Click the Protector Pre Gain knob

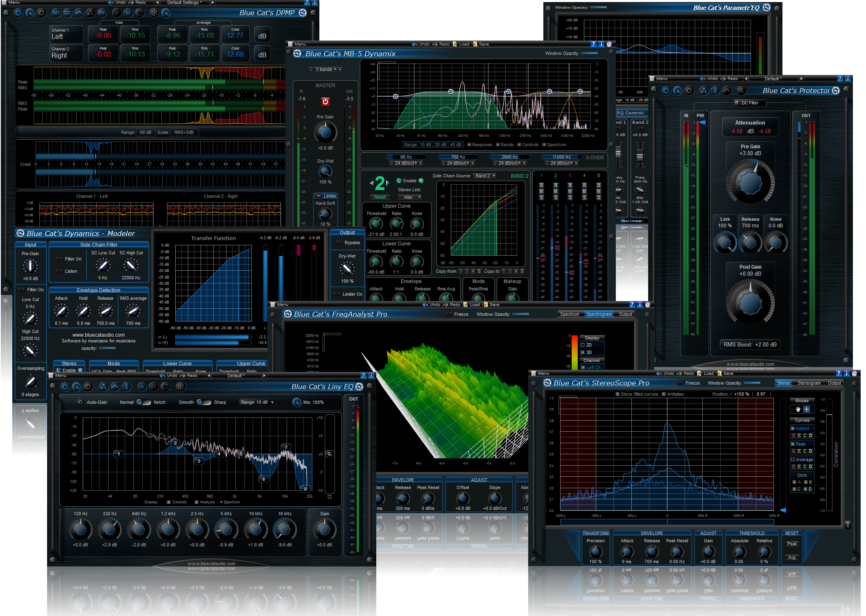click(750, 182)
